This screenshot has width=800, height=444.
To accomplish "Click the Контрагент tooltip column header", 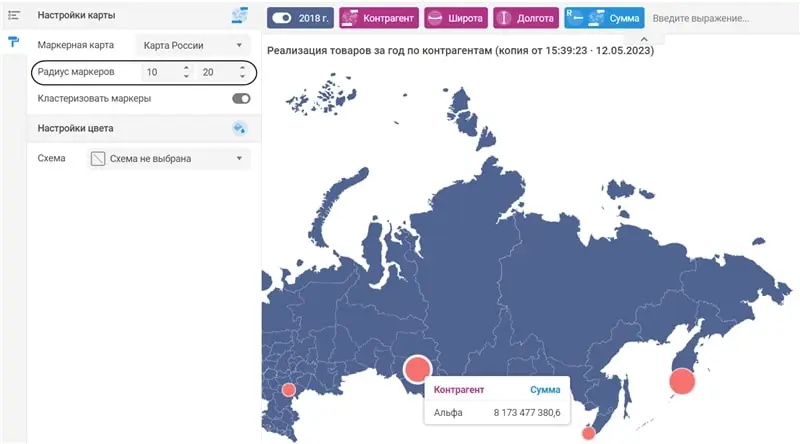I will coord(459,390).
